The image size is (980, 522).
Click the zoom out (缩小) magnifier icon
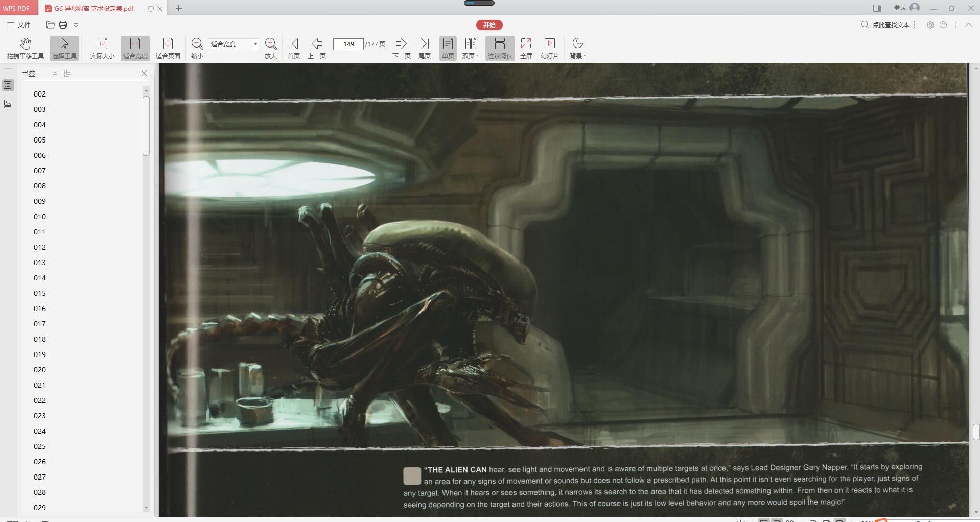click(x=197, y=44)
